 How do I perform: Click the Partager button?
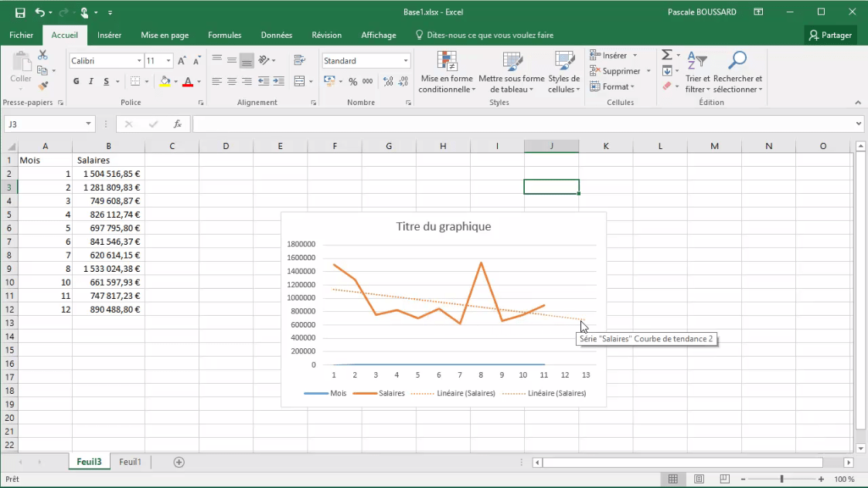[830, 35]
